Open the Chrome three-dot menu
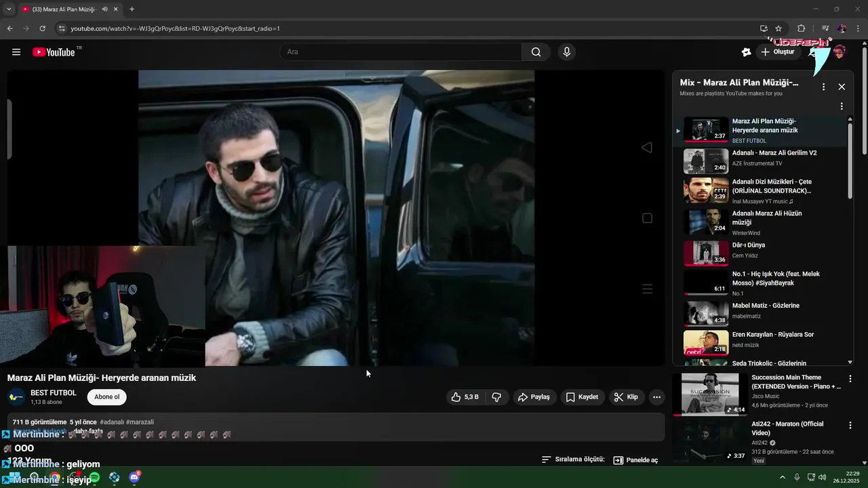 coord(859,28)
